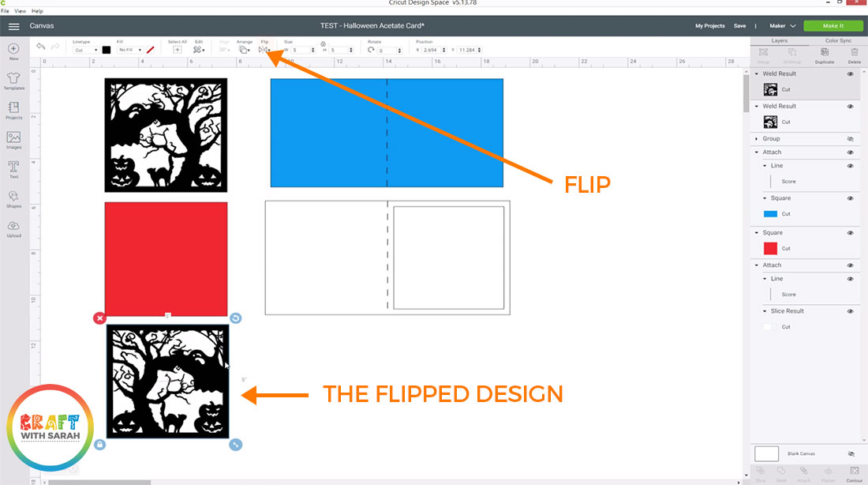868x485 pixels.
Task: Click the no-fill color swatch
Action: 150,50
